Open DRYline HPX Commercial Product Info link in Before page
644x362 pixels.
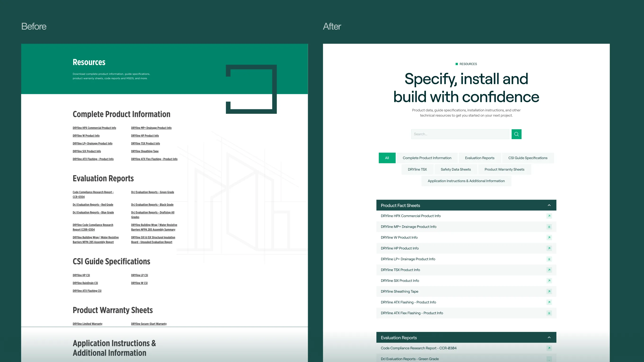(x=94, y=128)
